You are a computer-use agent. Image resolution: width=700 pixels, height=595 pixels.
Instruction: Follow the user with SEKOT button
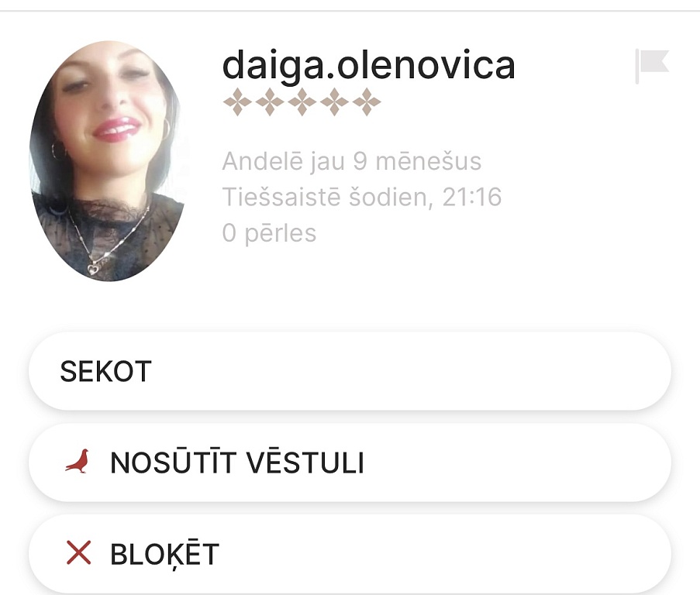(350, 371)
